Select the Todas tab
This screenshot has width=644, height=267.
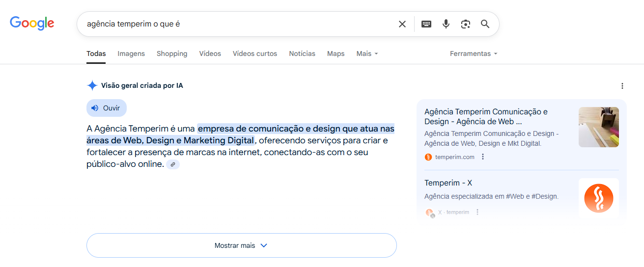pos(96,53)
